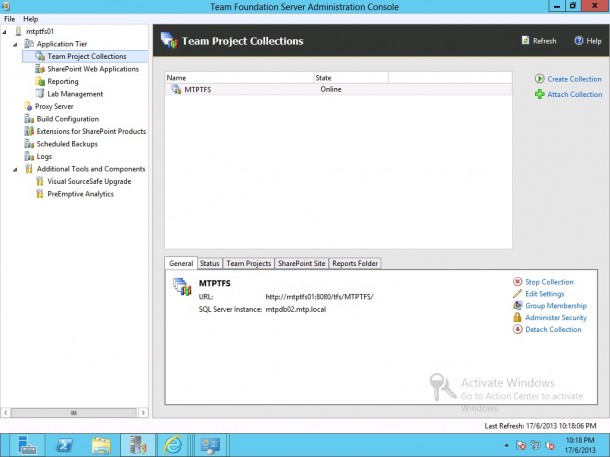610x457 pixels.
Task: Click the PreEmptive Analytics icon
Action: (x=39, y=194)
